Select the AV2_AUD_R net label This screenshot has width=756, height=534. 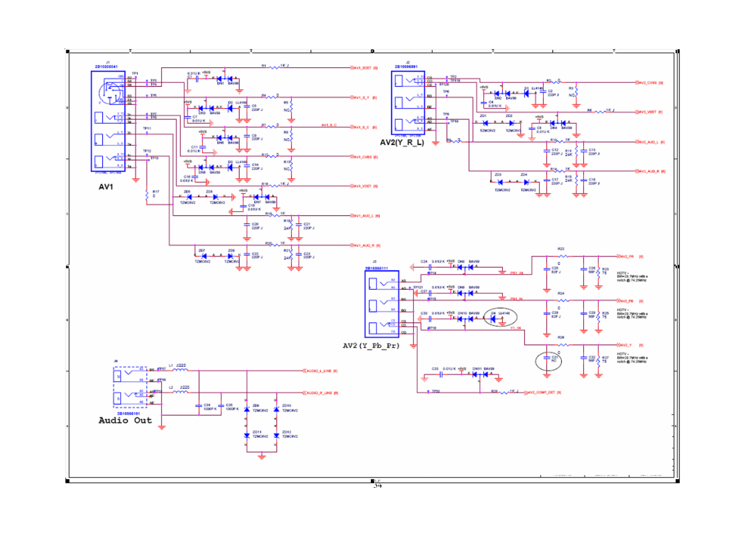649,171
